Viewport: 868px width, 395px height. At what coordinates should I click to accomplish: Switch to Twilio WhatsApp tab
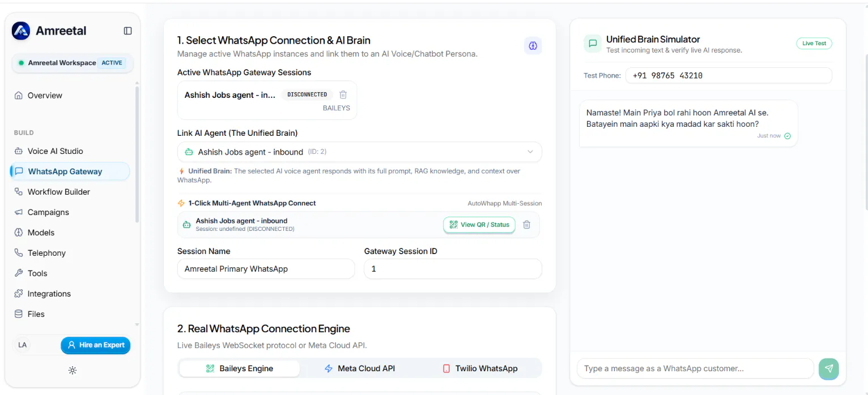pyautogui.click(x=480, y=368)
